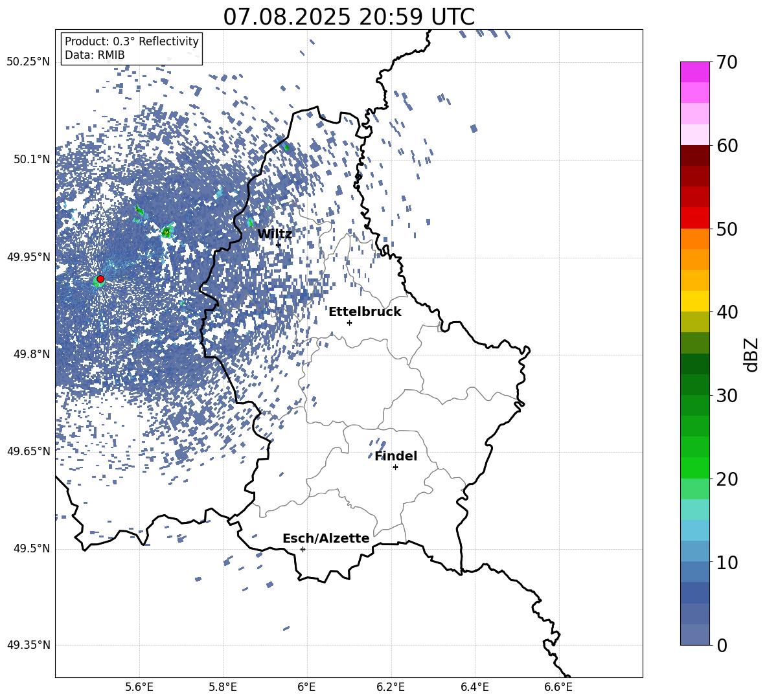Click the 6.6°E longitude label
767x700 pixels.
click(558, 687)
